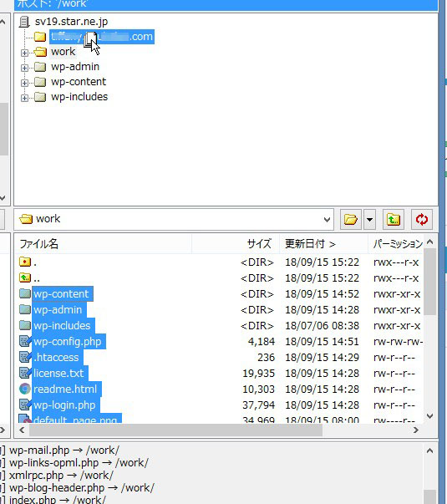Open dropdown arrow beside open folder button
Screen dimensions: 447x504
(x=370, y=220)
